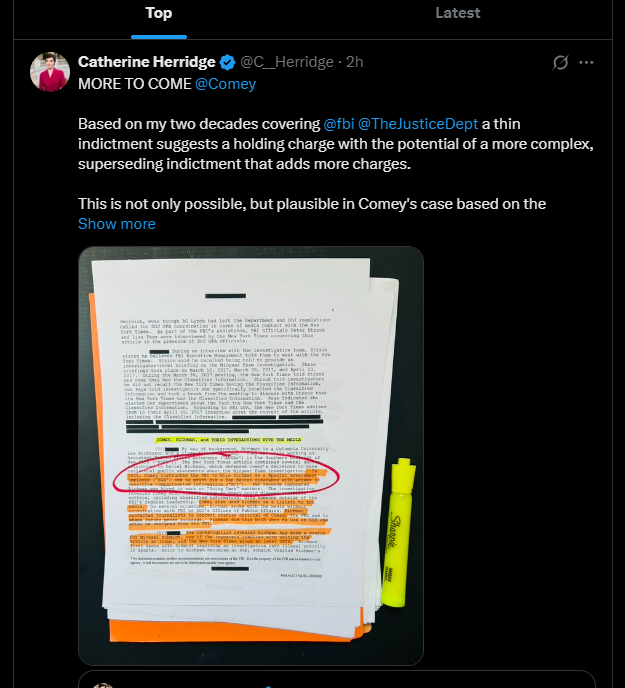Open the quoted post card below image

[337, 679]
